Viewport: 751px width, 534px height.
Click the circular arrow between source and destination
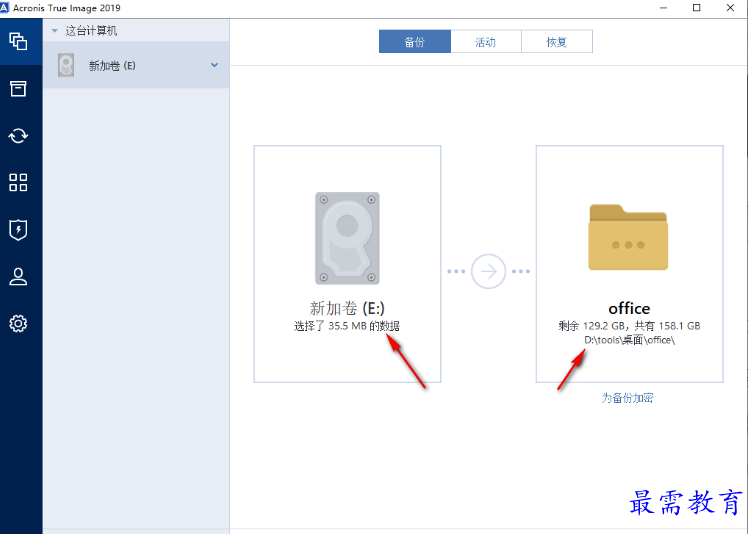489,272
